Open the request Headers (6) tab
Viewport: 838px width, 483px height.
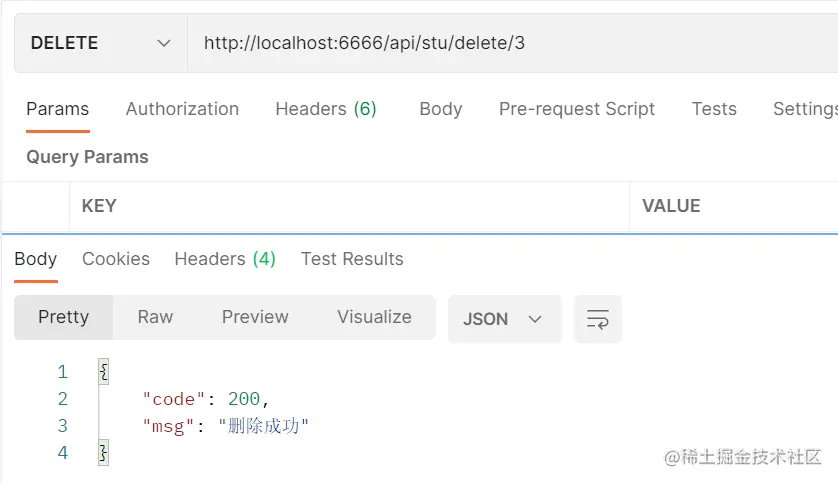(326, 109)
